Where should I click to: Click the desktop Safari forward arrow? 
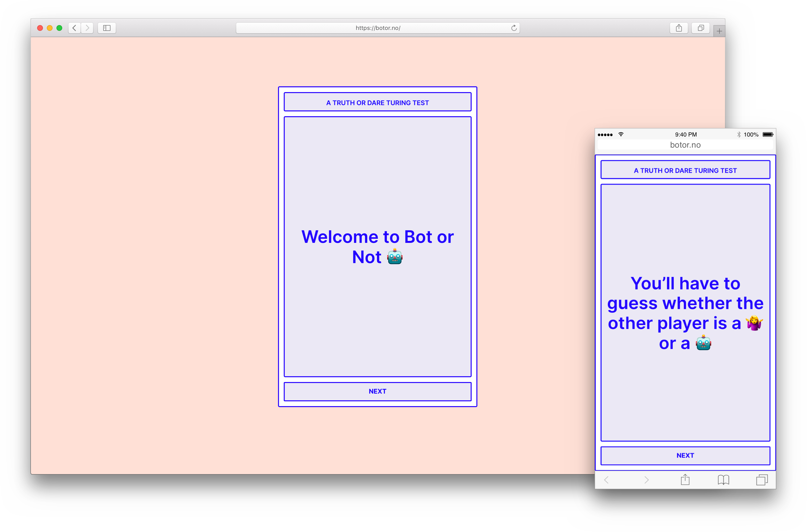(87, 28)
